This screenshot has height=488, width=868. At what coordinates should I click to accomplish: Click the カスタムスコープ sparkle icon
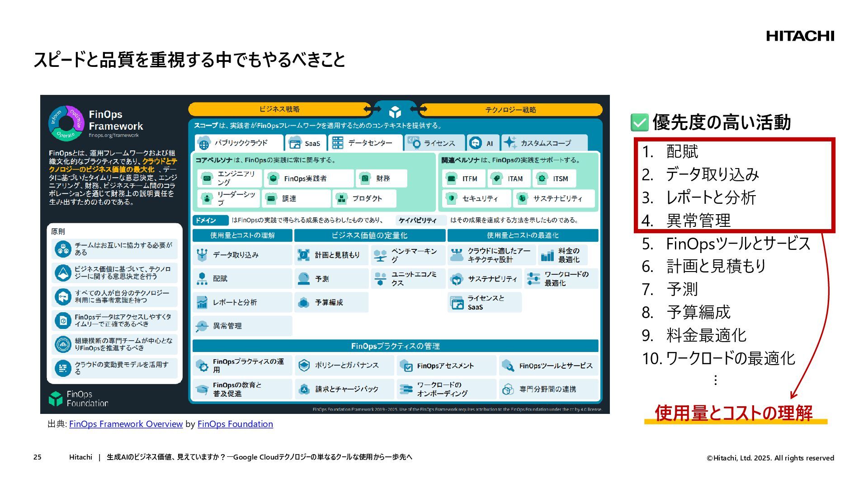509,142
